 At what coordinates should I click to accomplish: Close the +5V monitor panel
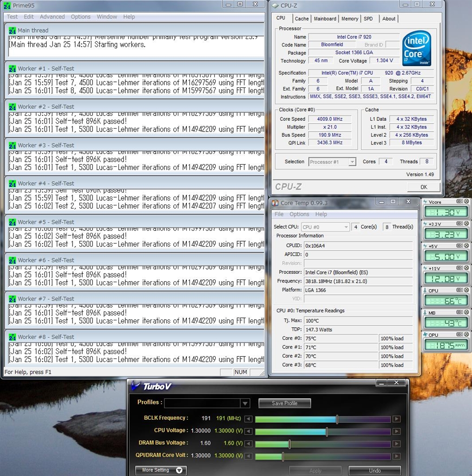pyautogui.click(x=466, y=245)
